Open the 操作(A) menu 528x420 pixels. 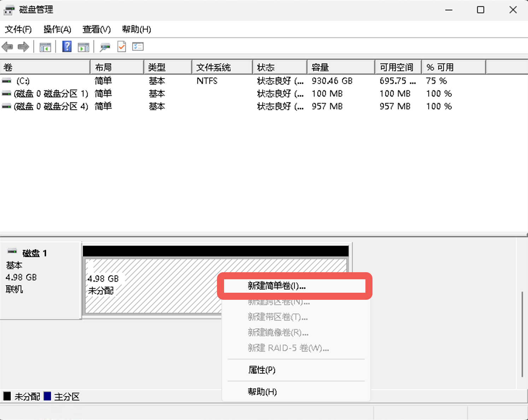(57, 29)
